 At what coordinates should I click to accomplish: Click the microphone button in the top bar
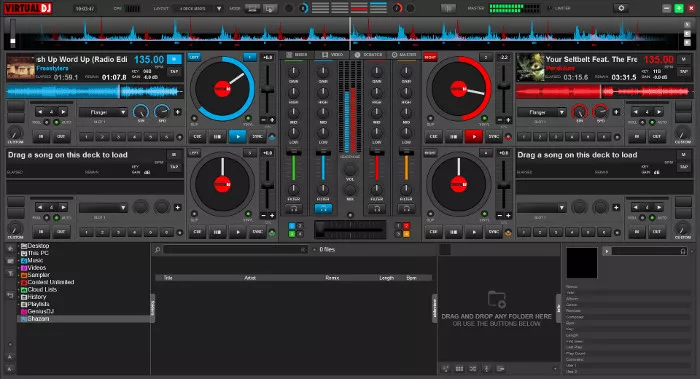(x=448, y=8)
